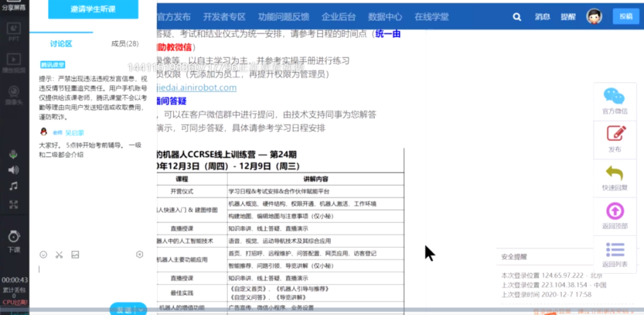The image size is (644, 315).
Task: Open the 功能问题反馈 nav item
Action: click(x=284, y=17)
